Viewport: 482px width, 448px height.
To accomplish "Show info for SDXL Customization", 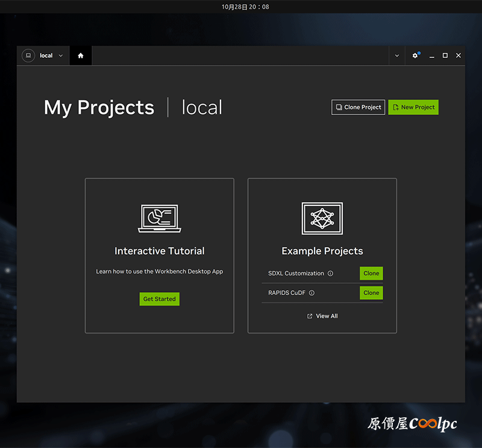I will (330, 273).
